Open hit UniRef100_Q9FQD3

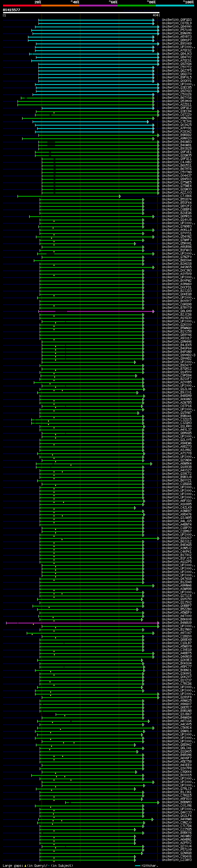(177, 20)
